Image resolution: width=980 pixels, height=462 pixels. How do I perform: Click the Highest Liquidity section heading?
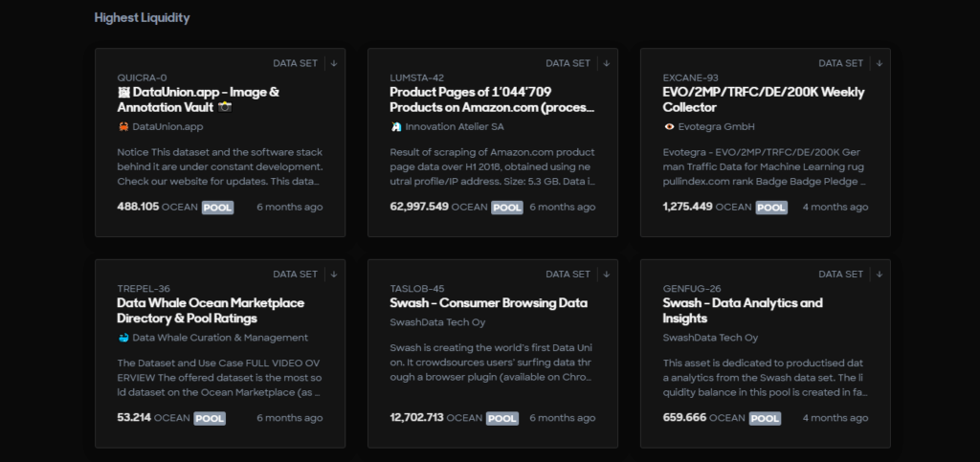(142, 17)
